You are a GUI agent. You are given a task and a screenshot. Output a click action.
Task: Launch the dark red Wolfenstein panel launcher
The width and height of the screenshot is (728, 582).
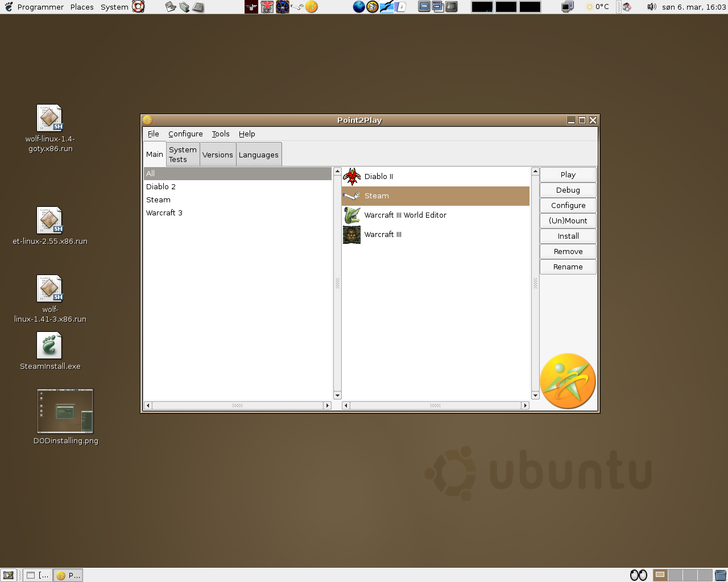[x=251, y=7]
